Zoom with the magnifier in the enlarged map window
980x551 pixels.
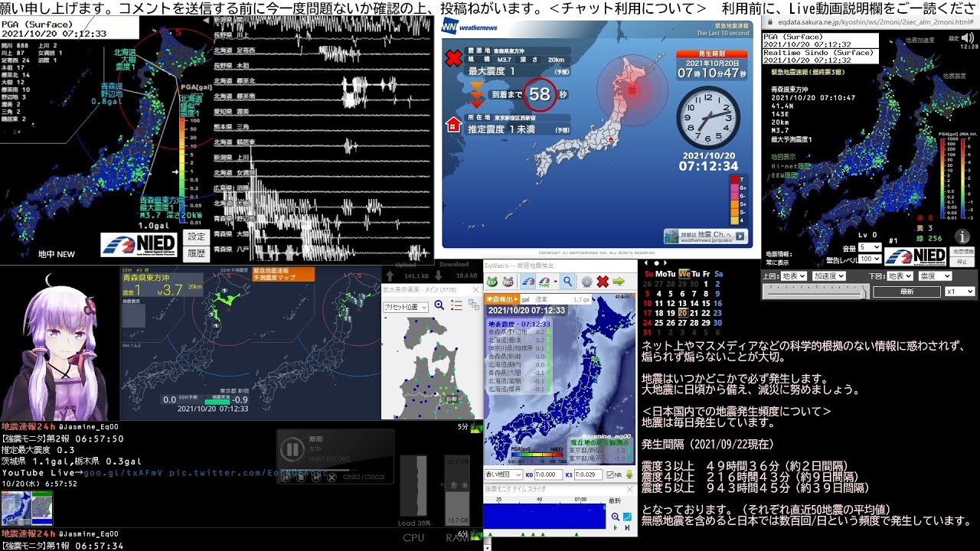(x=439, y=305)
